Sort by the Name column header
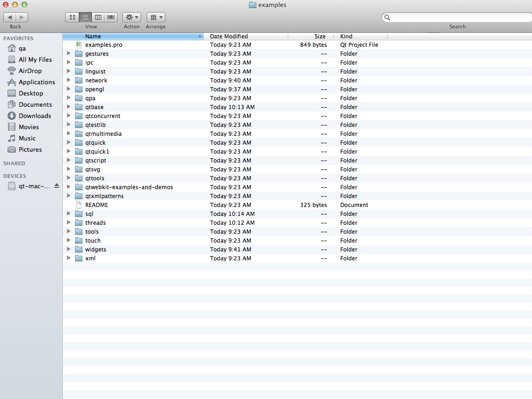 pos(93,36)
